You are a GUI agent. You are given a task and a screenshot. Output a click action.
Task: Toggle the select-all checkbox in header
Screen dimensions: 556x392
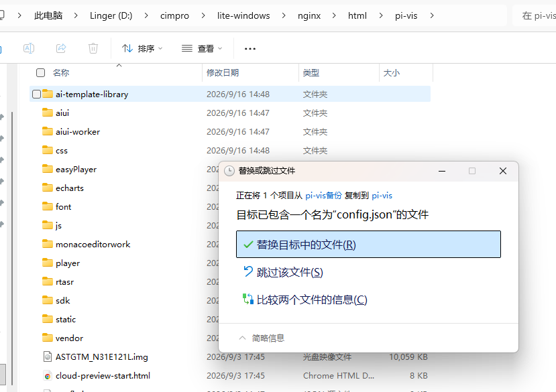[40, 72]
